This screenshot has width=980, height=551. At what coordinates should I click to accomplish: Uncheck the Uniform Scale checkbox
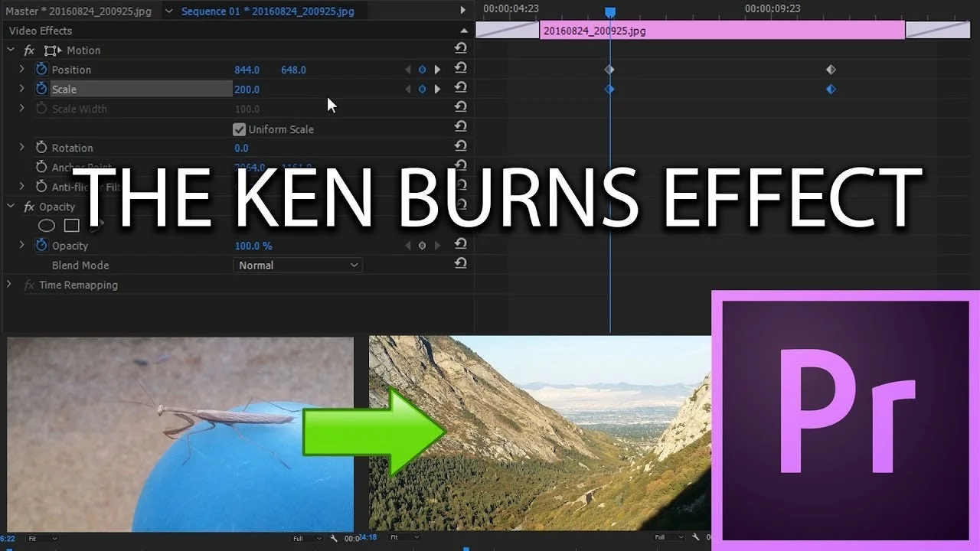(x=239, y=129)
